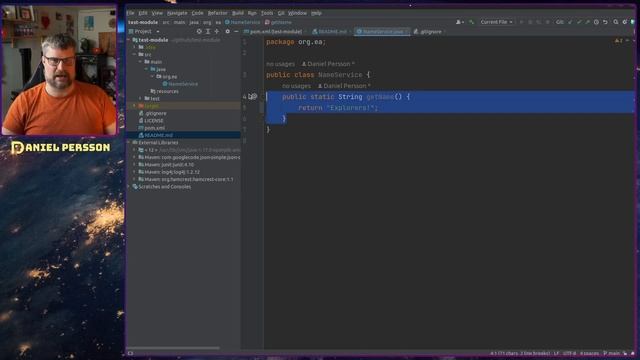This screenshot has width=640, height=360.
Task: Collapse the java folder in tree
Action: coord(147,69)
